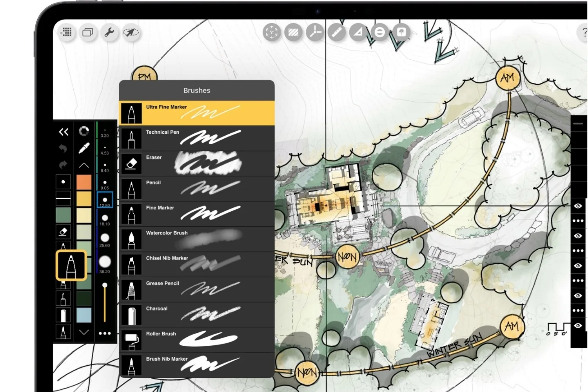Select the 36.20 pen size
The image size is (588, 392).
[x=105, y=264]
